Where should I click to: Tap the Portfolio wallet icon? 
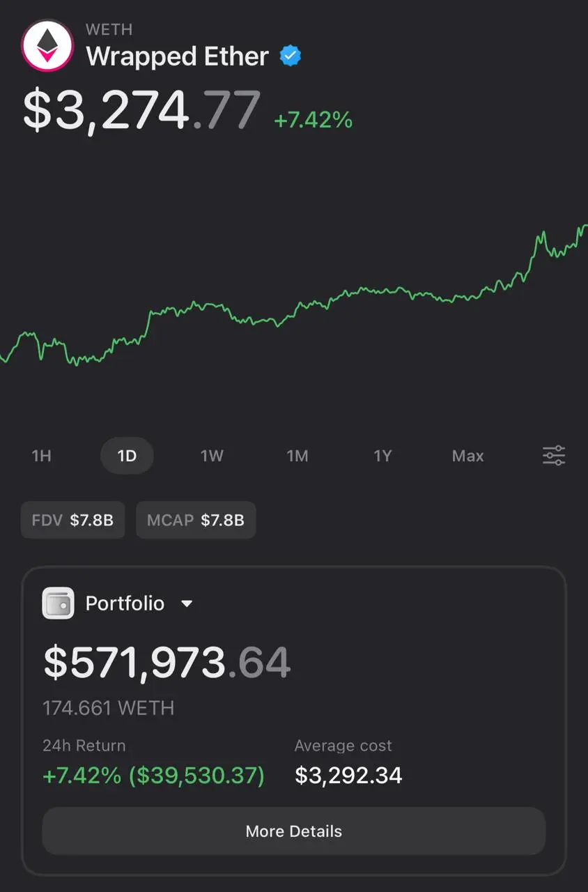[x=59, y=603]
